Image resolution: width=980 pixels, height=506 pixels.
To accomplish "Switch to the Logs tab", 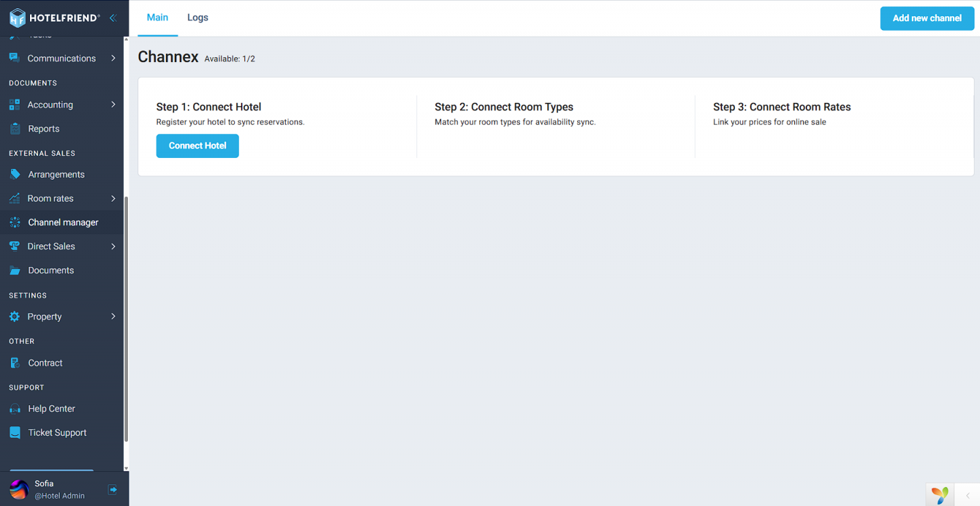I will coord(197,18).
